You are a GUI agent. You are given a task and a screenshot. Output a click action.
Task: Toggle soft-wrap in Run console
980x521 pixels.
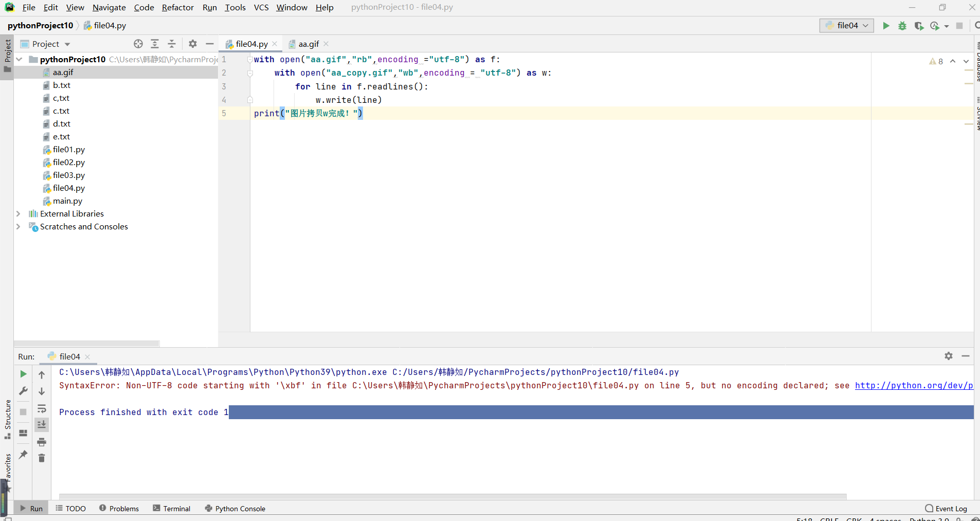(x=42, y=409)
